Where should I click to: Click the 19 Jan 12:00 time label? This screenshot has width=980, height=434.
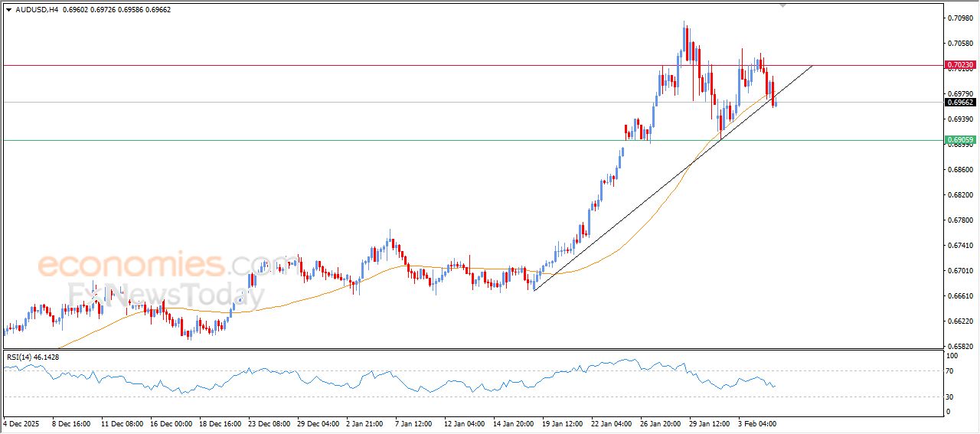click(x=563, y=423)
